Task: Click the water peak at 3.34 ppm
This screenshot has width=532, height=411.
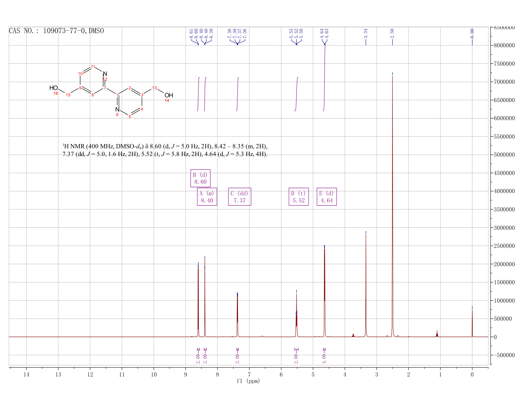Action: tap(366, 286)
